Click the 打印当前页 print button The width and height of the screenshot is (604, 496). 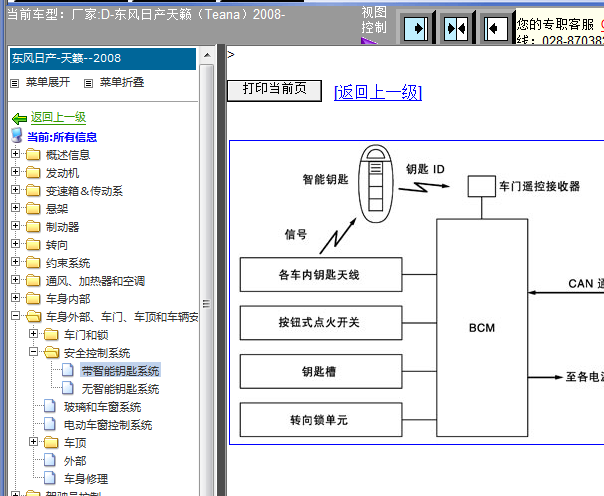(x=274, y=90)
